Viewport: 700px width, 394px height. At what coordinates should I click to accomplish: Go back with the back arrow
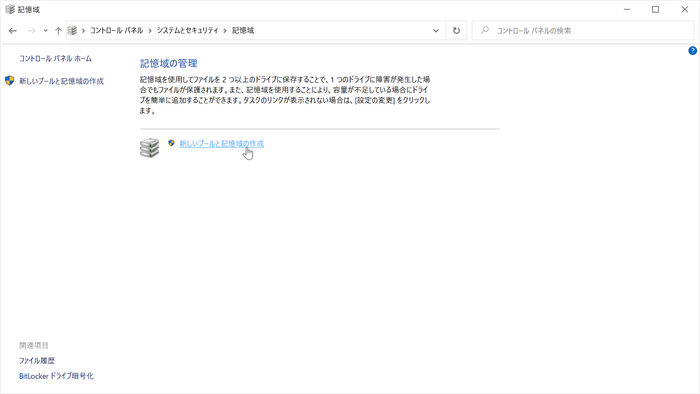(12, 31)
